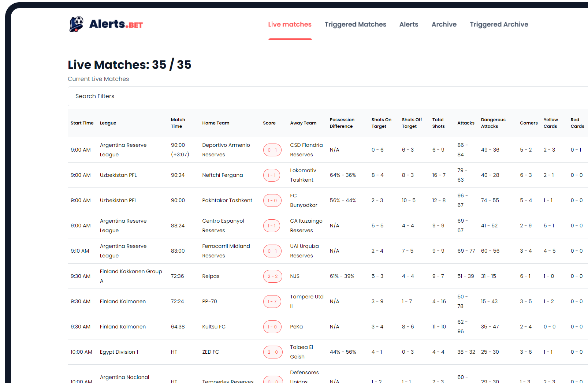Expand the Search Filters panel
This screenshot has width=588, height=383.
pyautogui.click(x=95, y=96)
